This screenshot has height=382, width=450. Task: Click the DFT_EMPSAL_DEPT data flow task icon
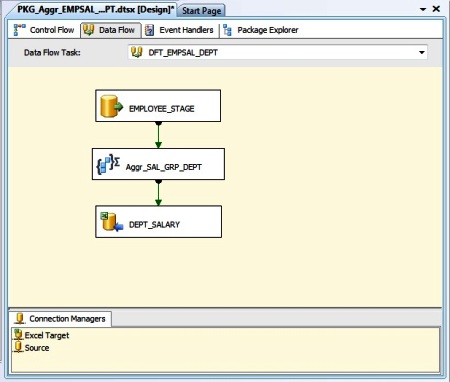coord(137,52)
